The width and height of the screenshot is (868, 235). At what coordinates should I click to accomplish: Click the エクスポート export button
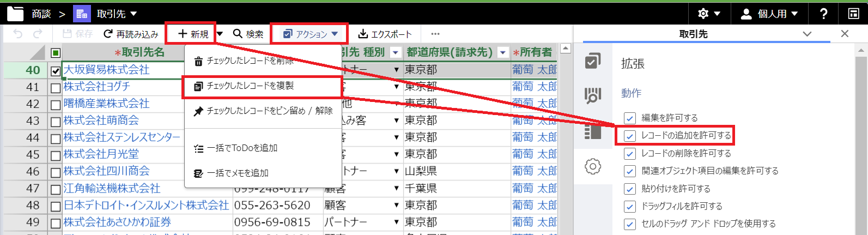pos(385,34)
